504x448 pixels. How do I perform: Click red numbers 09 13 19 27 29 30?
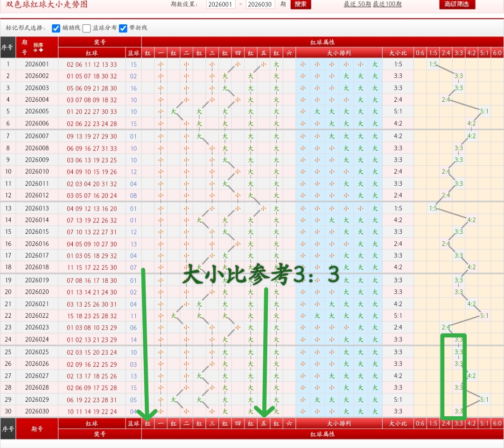92,136
